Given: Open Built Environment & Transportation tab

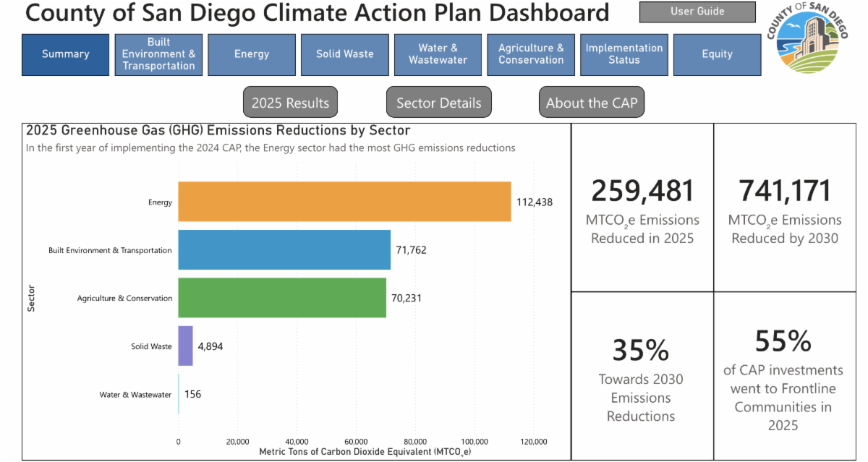Looking at the screenshot, I should [158, 54].
